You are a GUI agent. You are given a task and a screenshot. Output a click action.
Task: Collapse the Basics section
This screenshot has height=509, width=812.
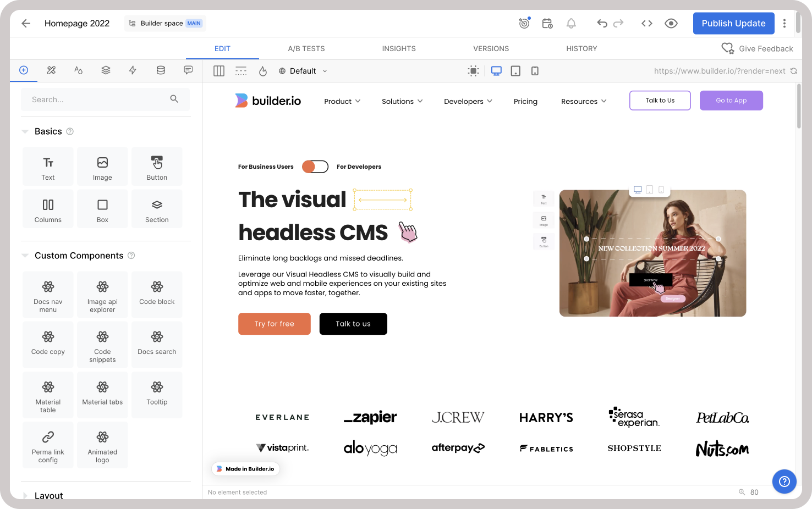tap(25, 131)
